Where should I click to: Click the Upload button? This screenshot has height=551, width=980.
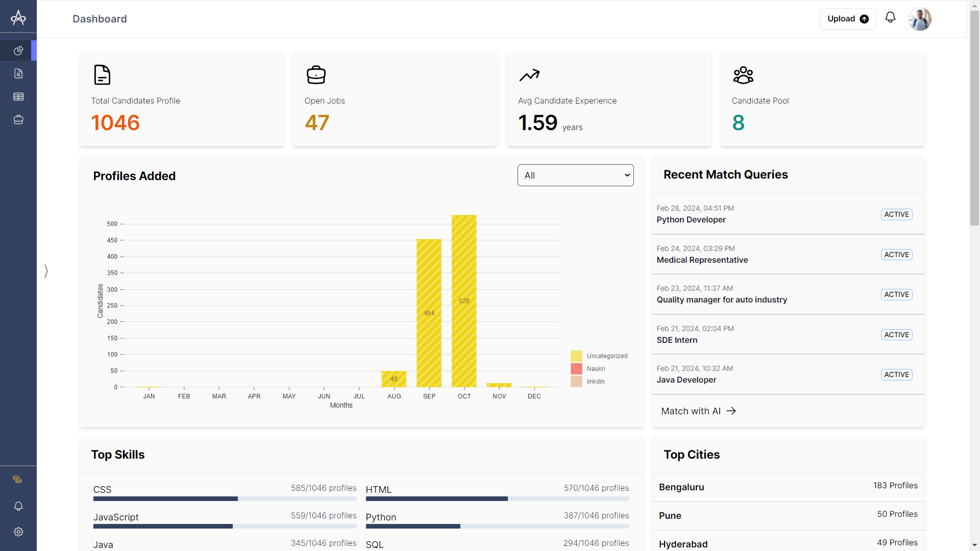[x=847, y=19]
